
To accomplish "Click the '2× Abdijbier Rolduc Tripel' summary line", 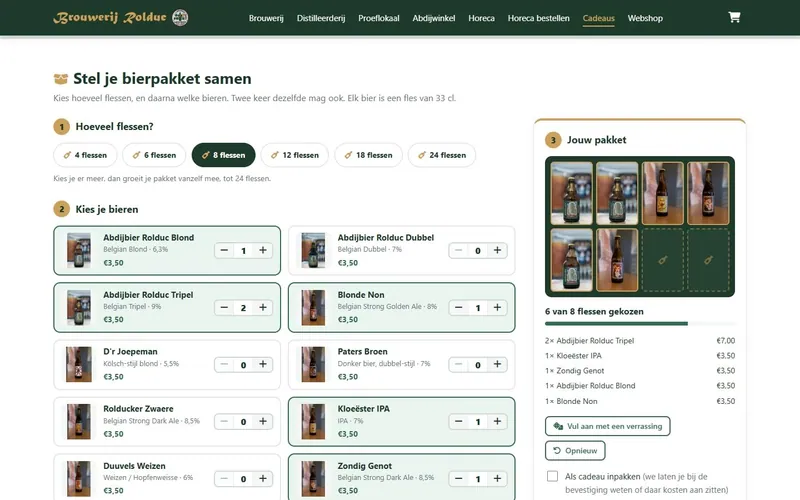I will [x=640, y=340].
